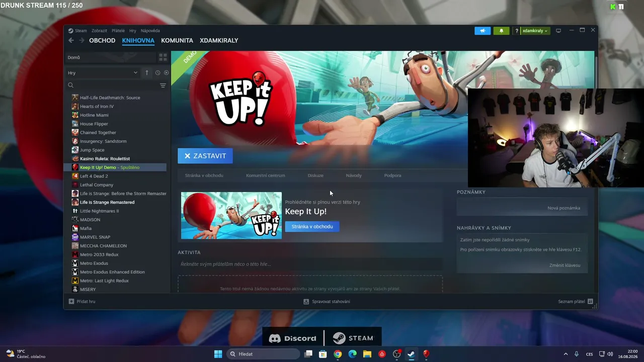Click the Keep It Up! full-game thumbnail
This screenshot has height=362, width=644.
click(231, 216)
